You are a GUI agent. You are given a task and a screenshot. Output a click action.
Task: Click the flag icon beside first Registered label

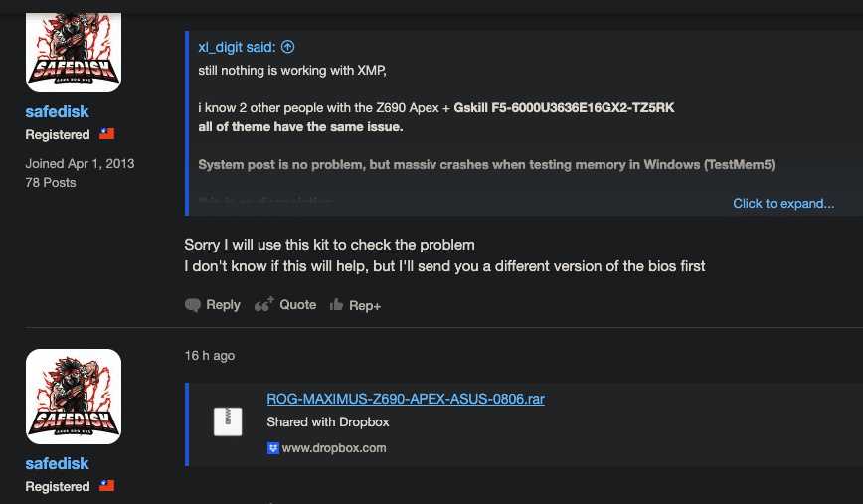tap(107, 134)
